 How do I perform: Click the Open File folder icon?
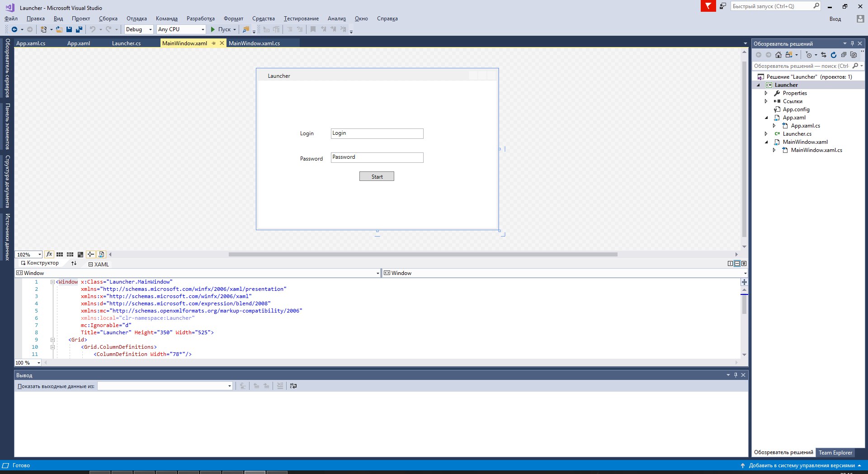point(59,29)
